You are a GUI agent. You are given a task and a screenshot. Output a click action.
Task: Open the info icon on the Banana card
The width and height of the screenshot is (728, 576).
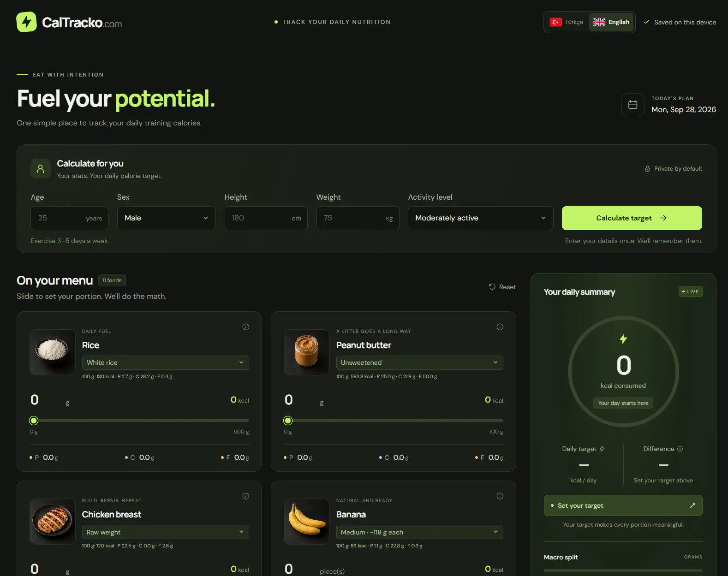coord(500,496)
